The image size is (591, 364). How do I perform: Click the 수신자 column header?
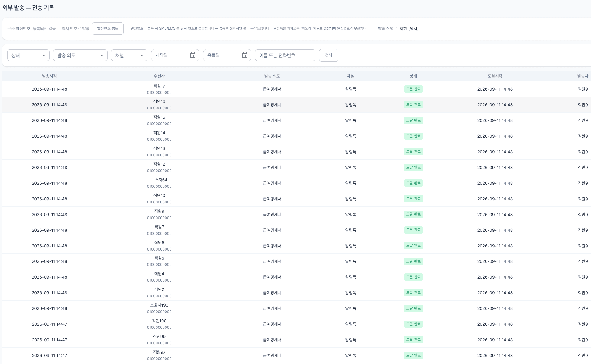[159, 76]
